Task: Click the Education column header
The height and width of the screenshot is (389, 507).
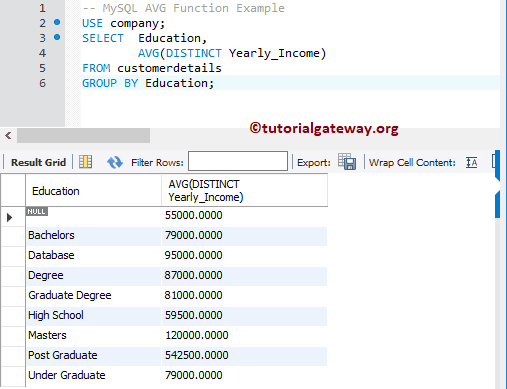Action: 93,191
